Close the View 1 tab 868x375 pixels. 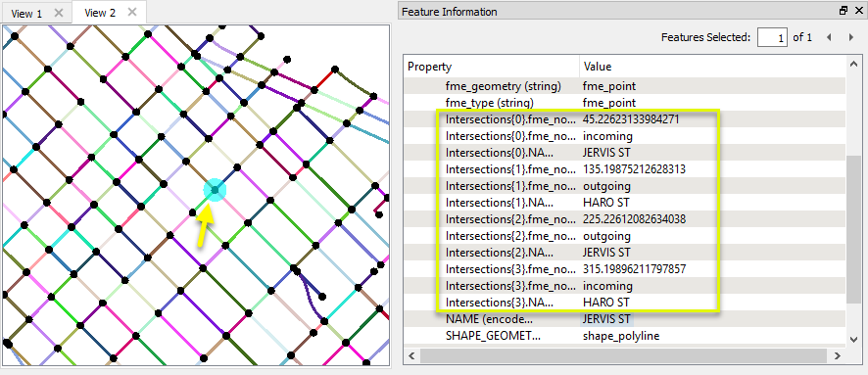59,14
